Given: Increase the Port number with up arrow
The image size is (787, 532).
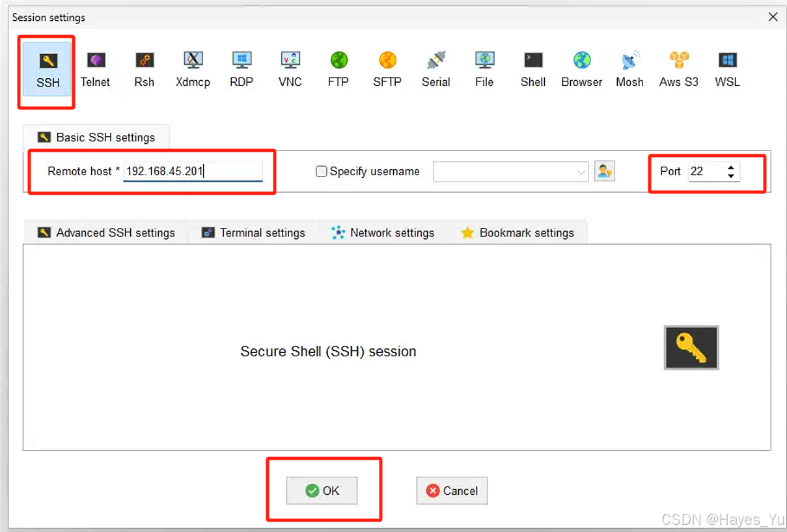Looking at the screenshot, I should [732, 168].
